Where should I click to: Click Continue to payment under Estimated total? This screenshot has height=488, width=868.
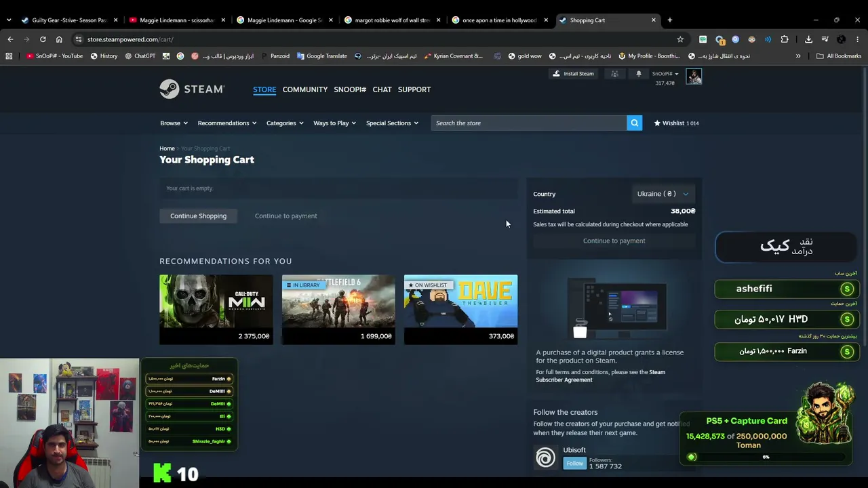pos(614,241)
